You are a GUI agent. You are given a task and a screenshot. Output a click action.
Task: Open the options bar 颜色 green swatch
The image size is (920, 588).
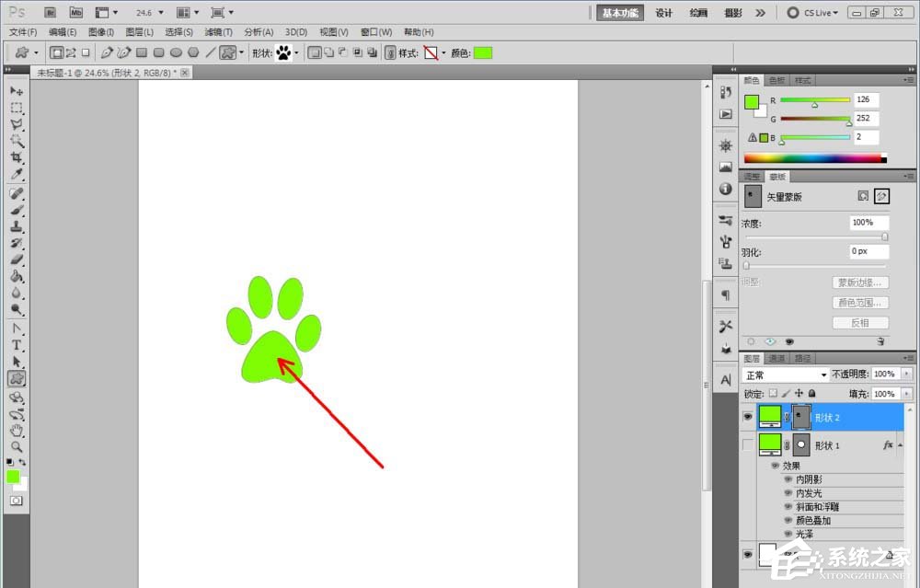tap(483, 52)
